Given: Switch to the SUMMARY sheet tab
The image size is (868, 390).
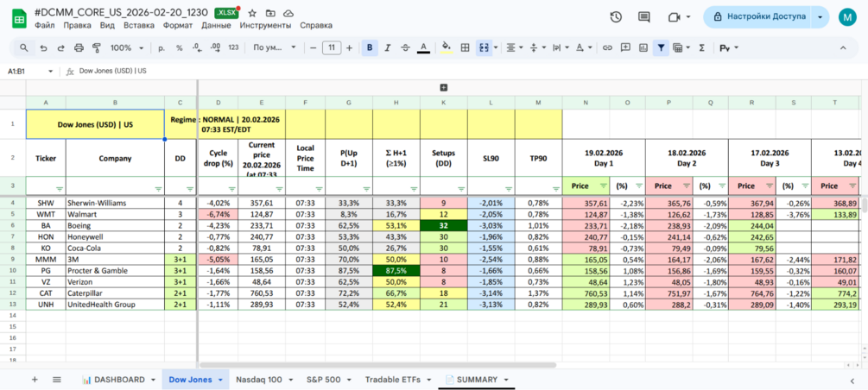Looking at the screenshot, I should coord(477,380).
